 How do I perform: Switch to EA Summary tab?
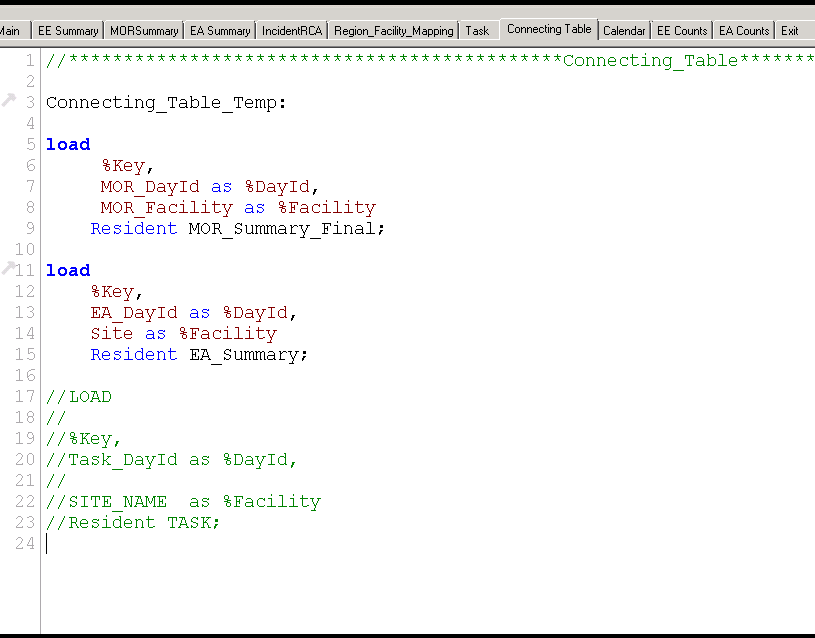(220, 31)
